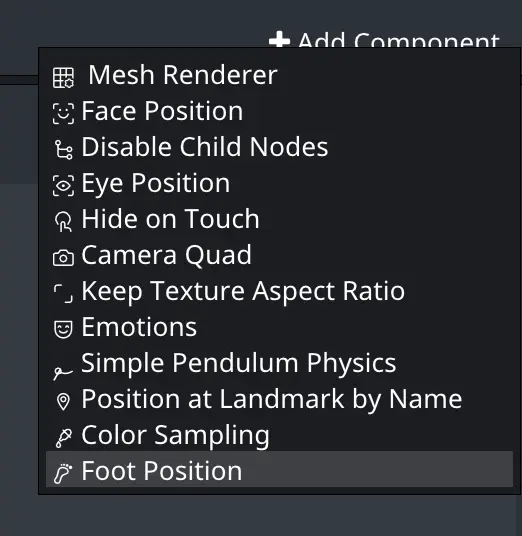Screen dimensions: 522x536
Task: Click the Position at Landmark pin icon
Action: coord(63,401)
